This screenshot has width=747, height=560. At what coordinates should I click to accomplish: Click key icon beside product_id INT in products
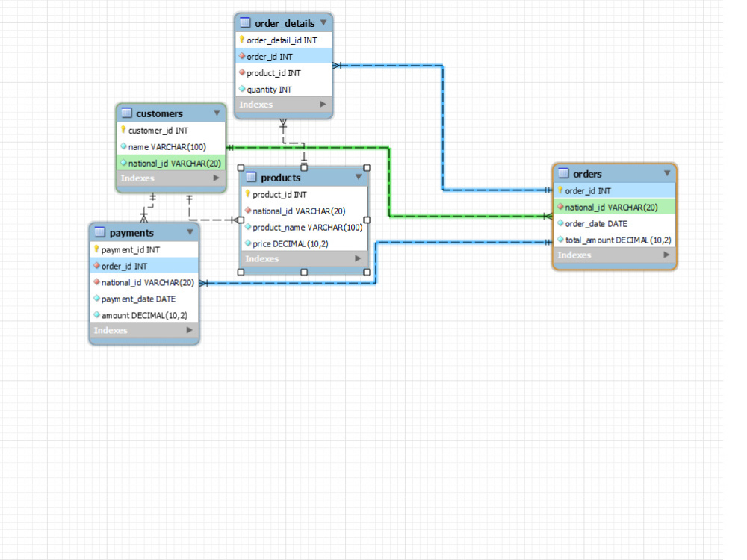pyautogui.click(x=248, y=194)
